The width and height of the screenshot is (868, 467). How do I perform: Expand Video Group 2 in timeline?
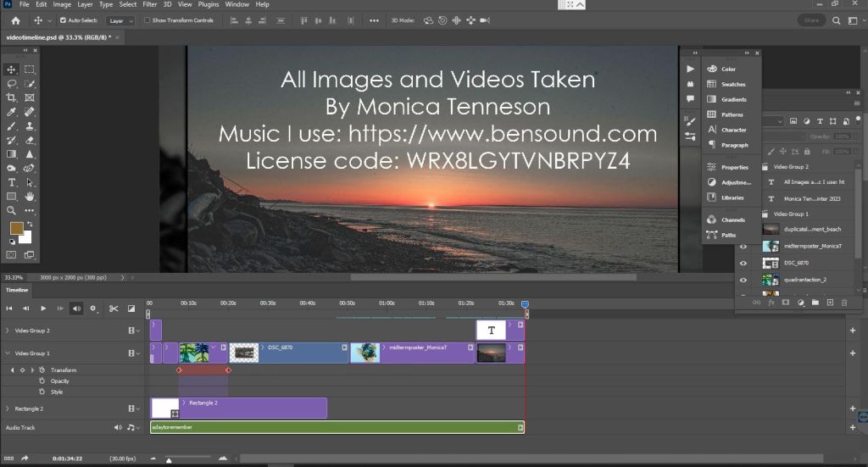pyautogui.click(x=8, y=331)
